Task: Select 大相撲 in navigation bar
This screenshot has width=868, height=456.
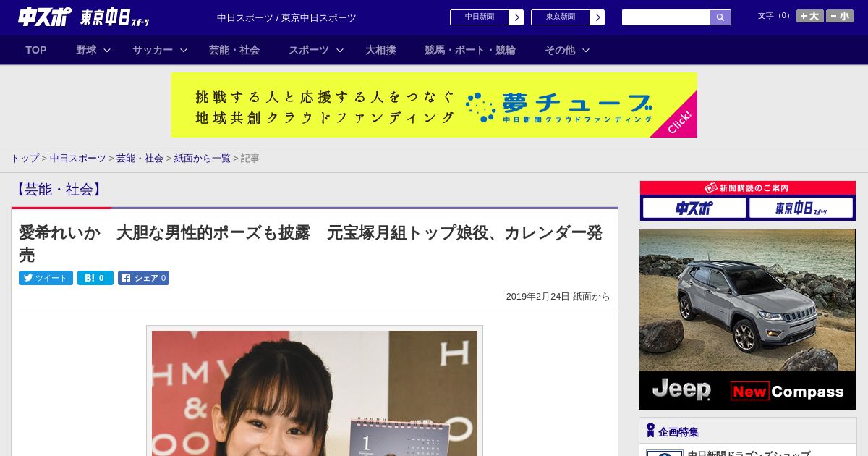Action: pos(380,50)
